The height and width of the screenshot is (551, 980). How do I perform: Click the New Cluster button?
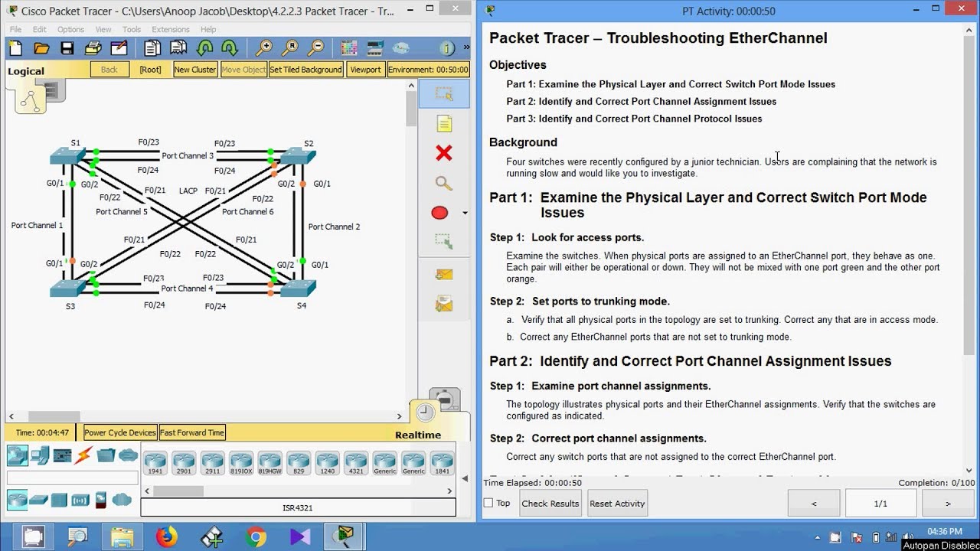coord(195,70)
